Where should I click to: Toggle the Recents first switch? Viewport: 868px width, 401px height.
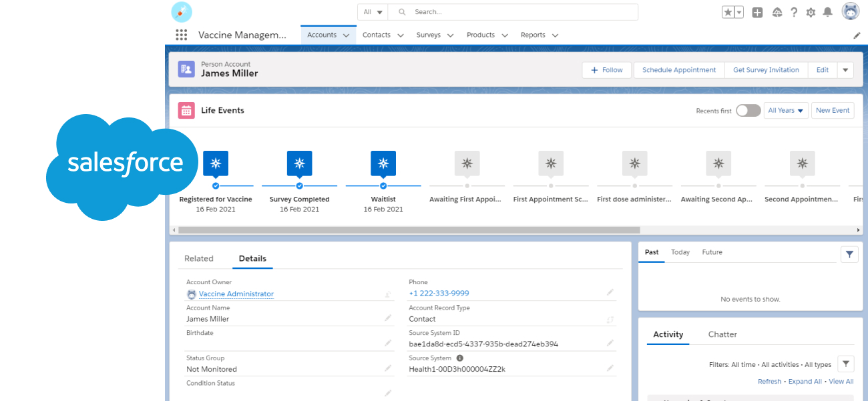[x=748, y=111]
